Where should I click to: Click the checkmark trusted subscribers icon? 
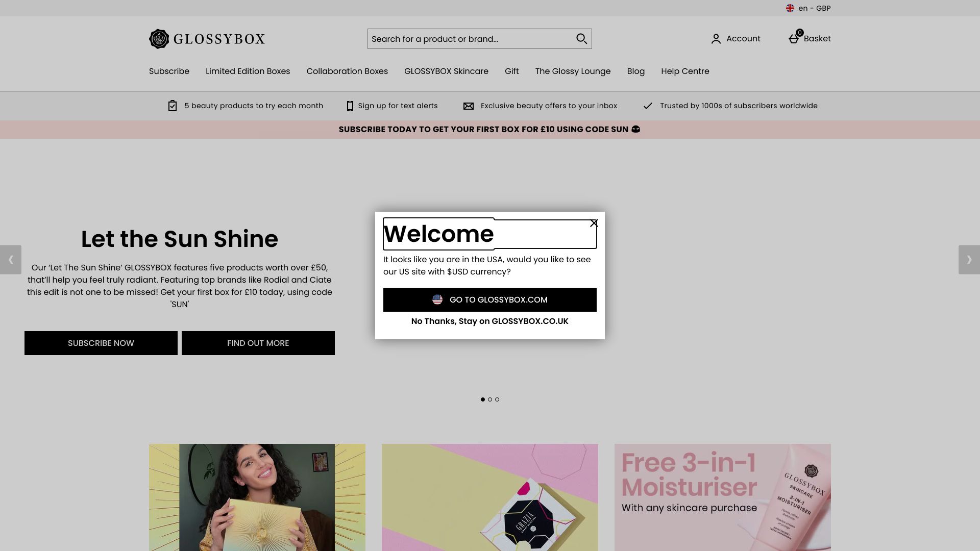[648, 106]
